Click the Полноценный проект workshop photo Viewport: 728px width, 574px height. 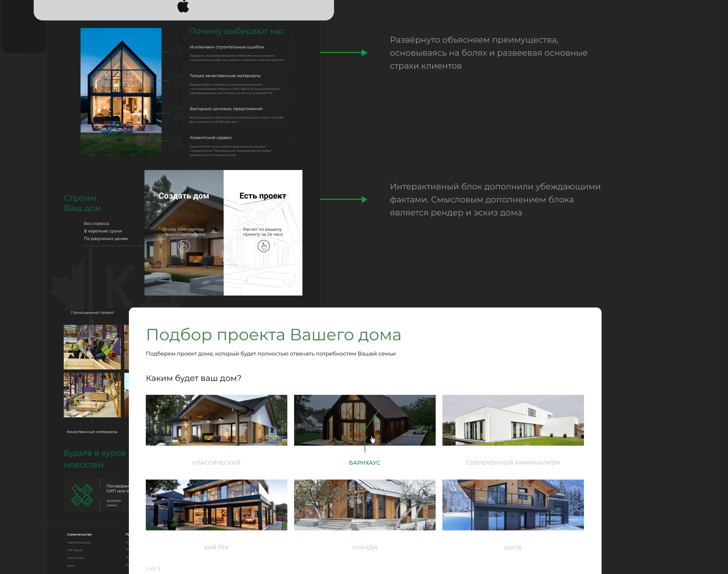(x=92, y=347)
